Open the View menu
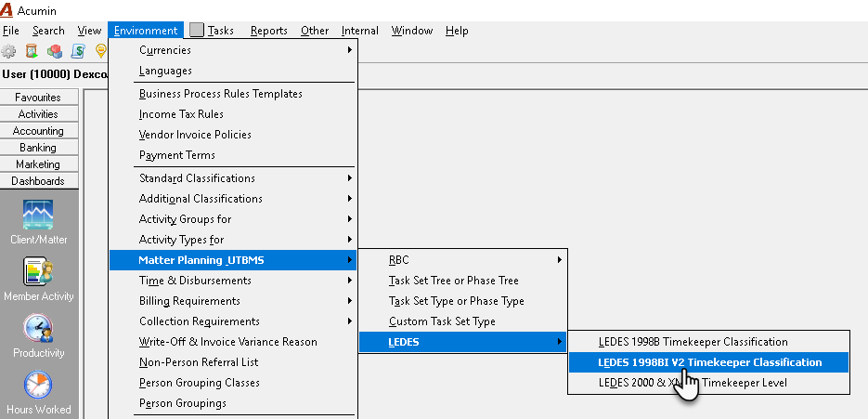Viewport: 868px width, 419px height. [89, 31]
